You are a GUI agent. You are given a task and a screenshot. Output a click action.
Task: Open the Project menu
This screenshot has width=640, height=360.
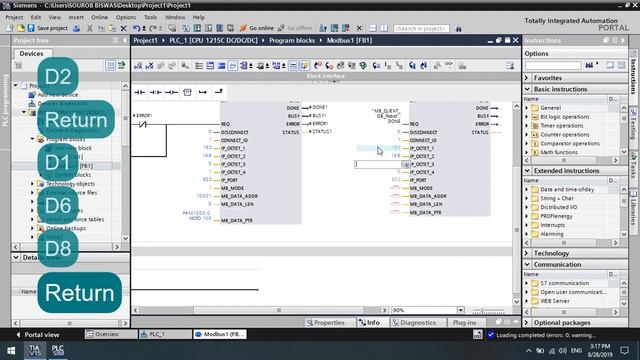(14, 17)
